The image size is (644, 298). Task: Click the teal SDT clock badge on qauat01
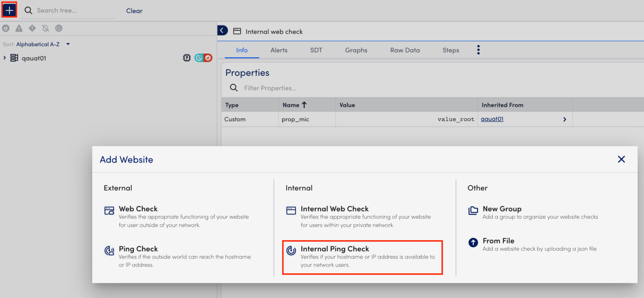point(199,57)
